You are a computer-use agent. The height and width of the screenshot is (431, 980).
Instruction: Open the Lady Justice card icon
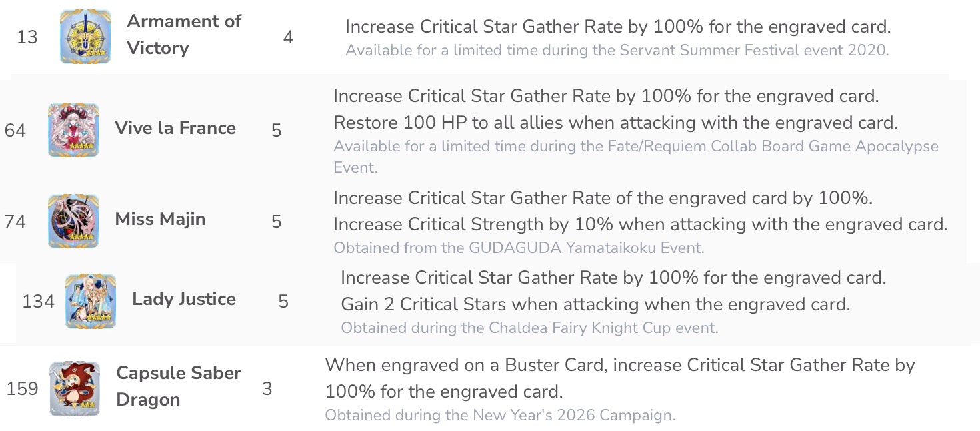(91, 301)
